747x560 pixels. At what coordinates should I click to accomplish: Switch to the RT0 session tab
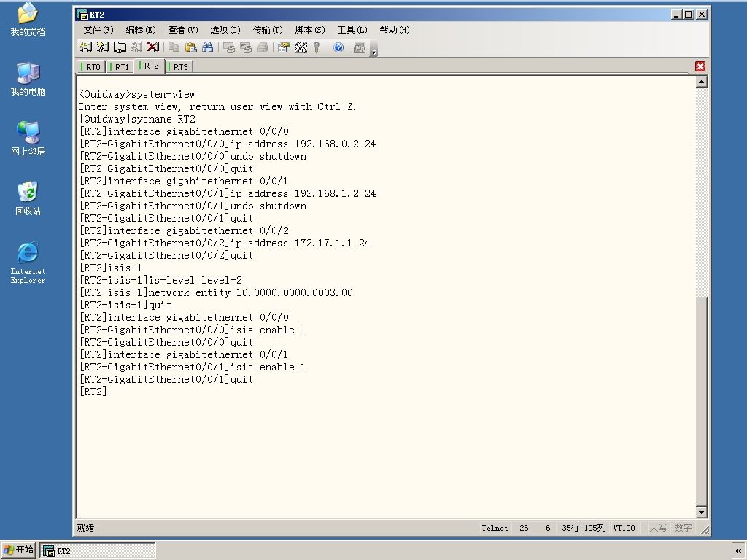91,67
